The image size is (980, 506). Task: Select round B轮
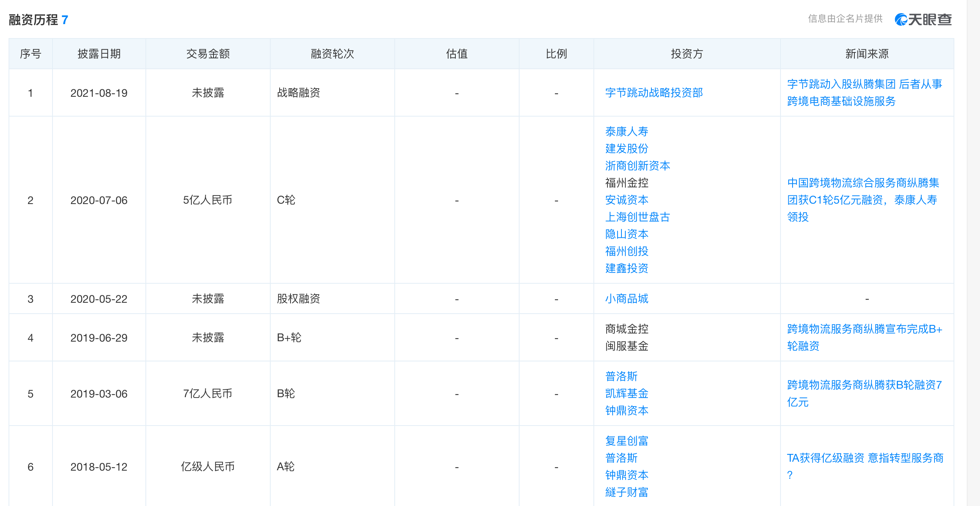click(x=286, y=393)
